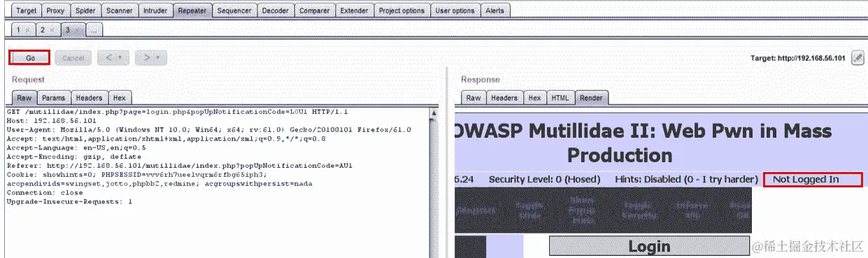The height and width of the screenshot is (258, 868).
Task: Open the Decoder tab
Action: click(275, 10)
